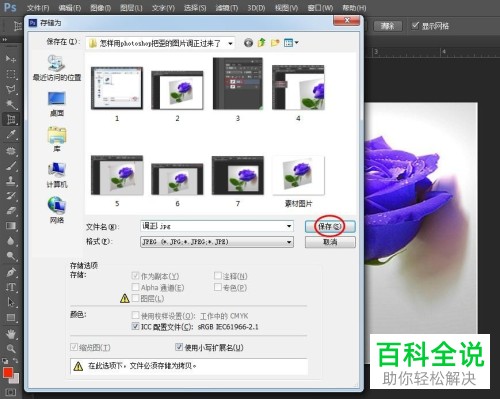Open 库 in places sidebar
This screenshot has height=399, width=500.
[x=57, y=139]
